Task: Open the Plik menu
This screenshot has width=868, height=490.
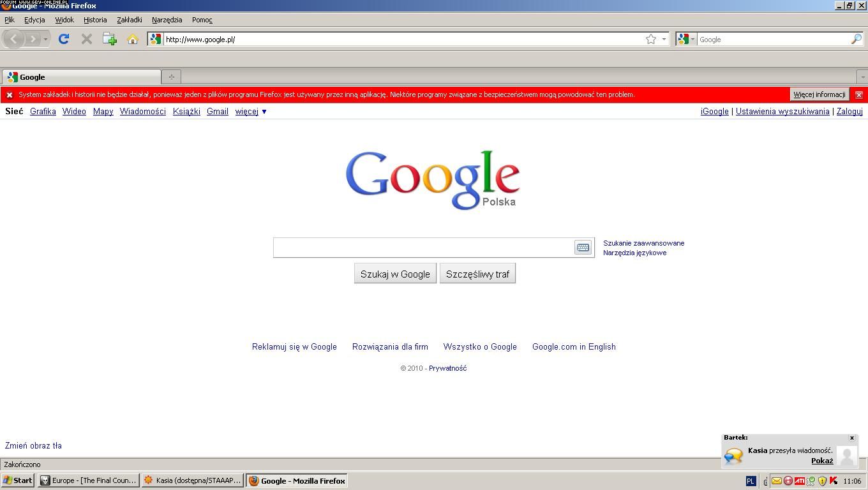Action: (x=10, y=20)
